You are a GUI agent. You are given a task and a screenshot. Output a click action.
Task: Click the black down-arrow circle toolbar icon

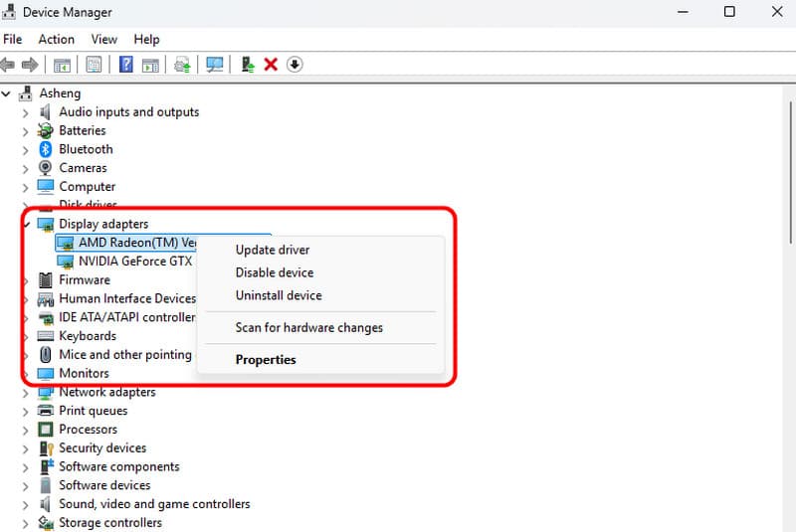pos(295,65)
